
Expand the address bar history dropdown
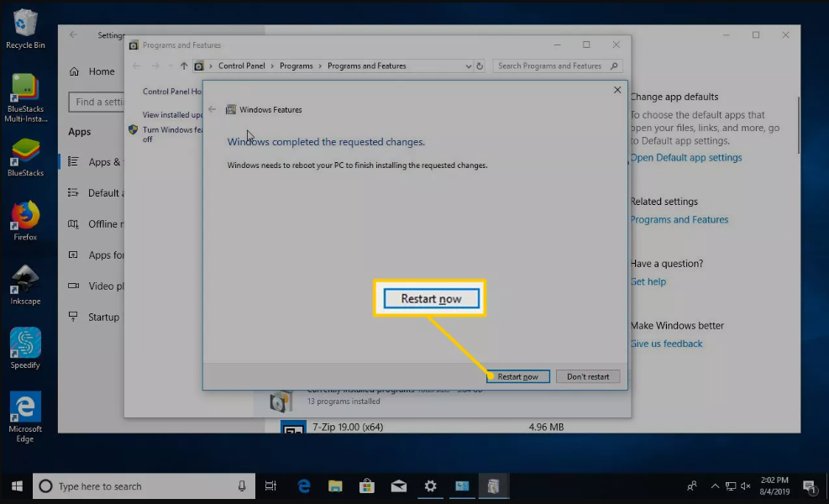click(469, 66)
